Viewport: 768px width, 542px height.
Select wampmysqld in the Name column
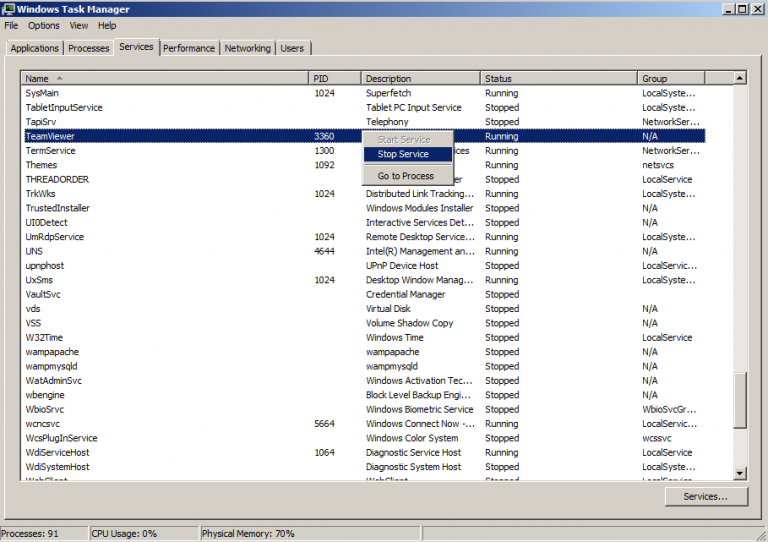coord(51,366)
